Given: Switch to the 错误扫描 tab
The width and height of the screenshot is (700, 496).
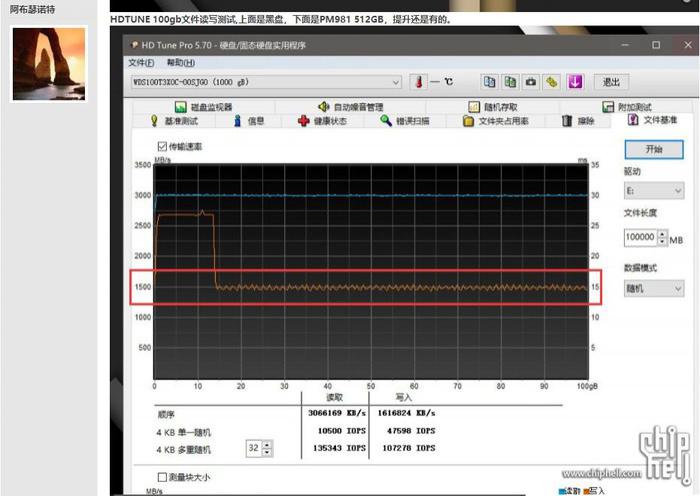Looking at the screenshot, I should [405, 121].
